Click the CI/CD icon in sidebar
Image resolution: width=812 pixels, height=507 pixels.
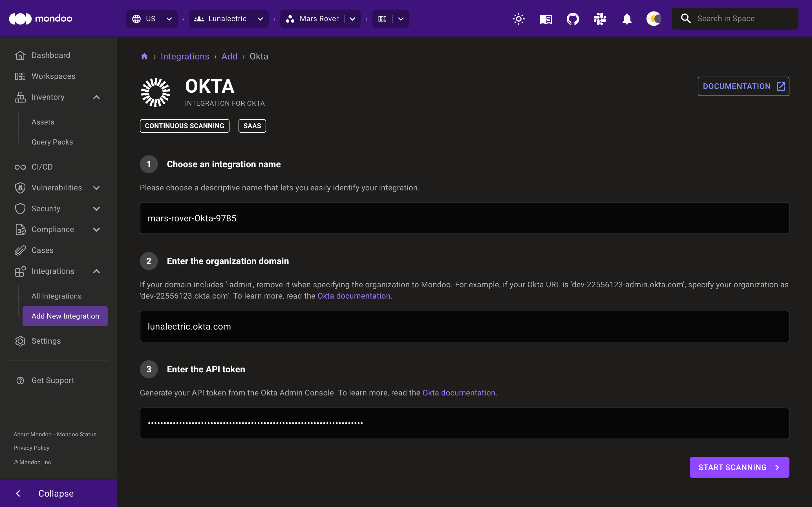(x=19, y=166)
